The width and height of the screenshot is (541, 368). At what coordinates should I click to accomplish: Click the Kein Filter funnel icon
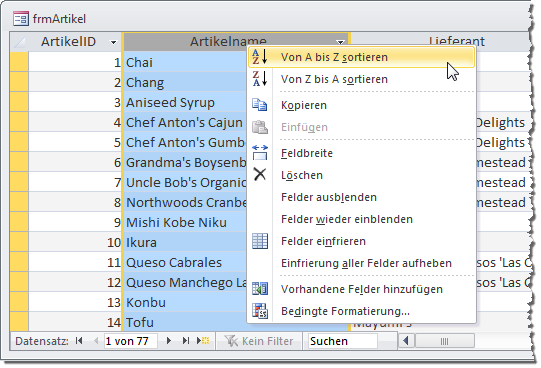[x=231, y=341]
